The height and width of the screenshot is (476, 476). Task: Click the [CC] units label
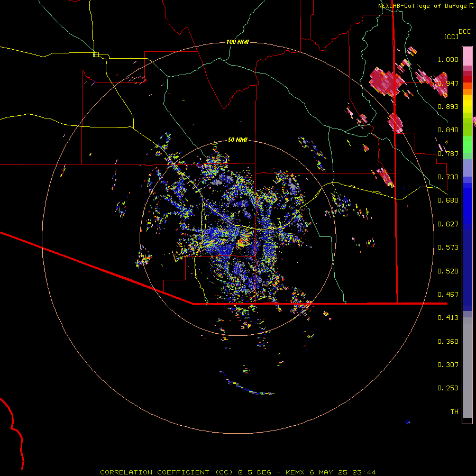[451, 36]
